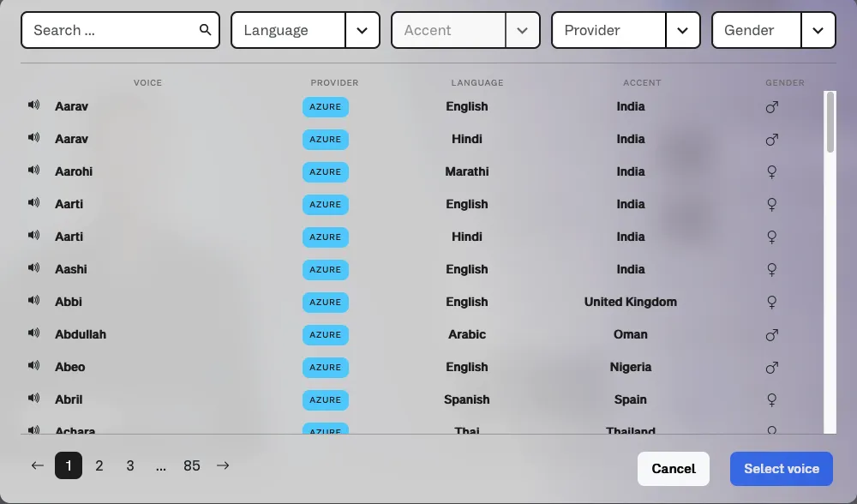Click the Spanish language cell
This screenshot has width=857, height=504.
click(x=467, y=399)
